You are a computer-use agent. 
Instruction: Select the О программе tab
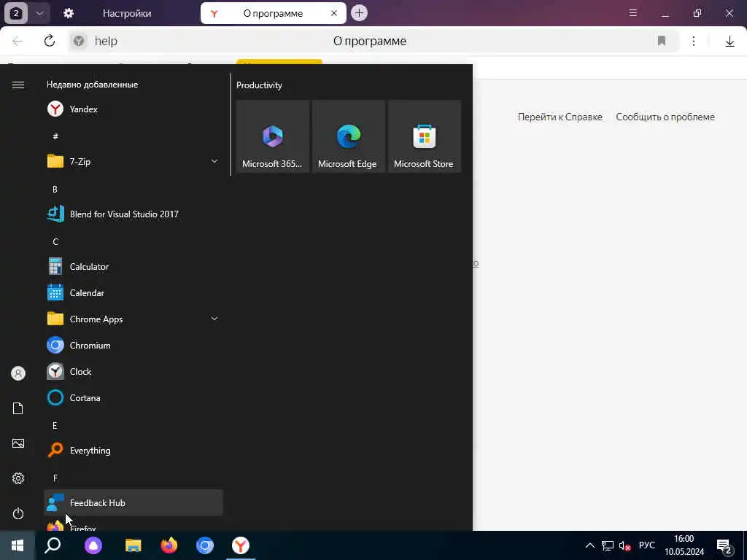tap(273, 13)
